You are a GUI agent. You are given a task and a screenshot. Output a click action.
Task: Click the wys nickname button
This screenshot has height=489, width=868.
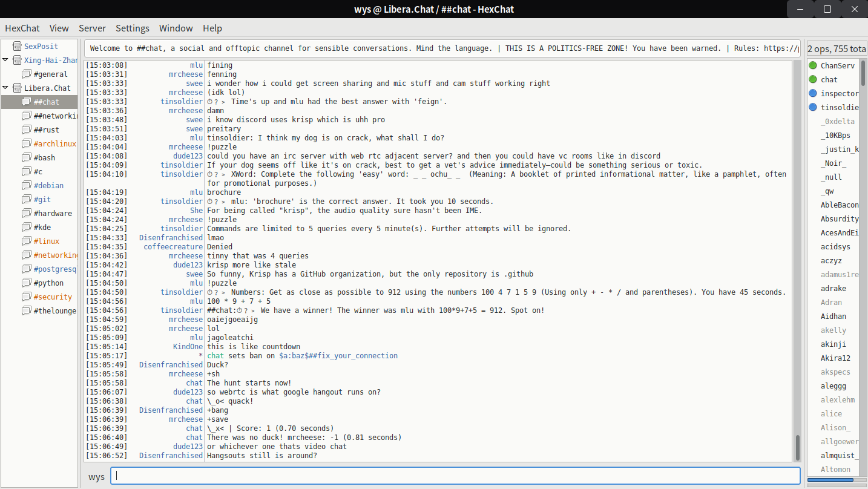tap(96, 476)
